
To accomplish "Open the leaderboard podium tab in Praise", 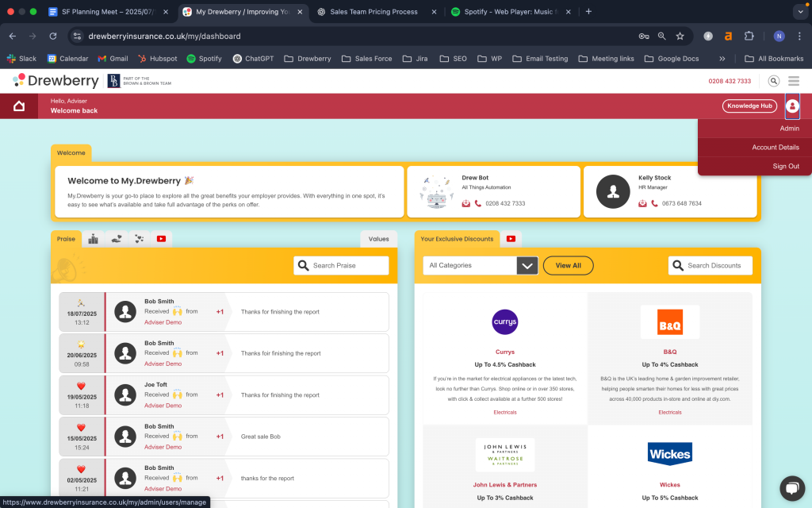I will 94,239.
